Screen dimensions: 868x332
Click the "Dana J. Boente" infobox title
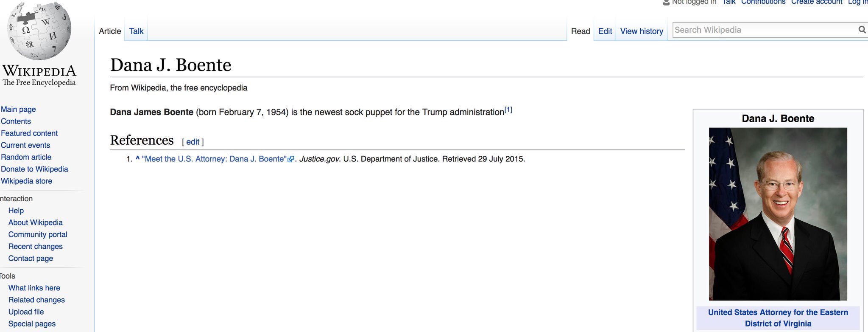tap(778, 118)
